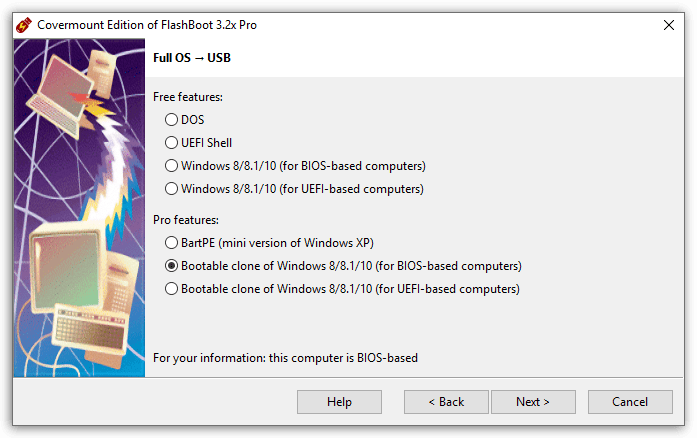This screenshot has width=697, height=438.
Task: Continue with the Next button
Action: [x=533, y=402]
